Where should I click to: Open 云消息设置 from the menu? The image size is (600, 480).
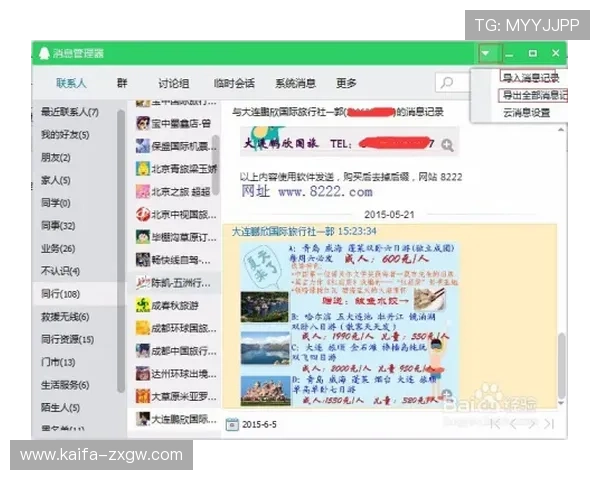point(527,113)
